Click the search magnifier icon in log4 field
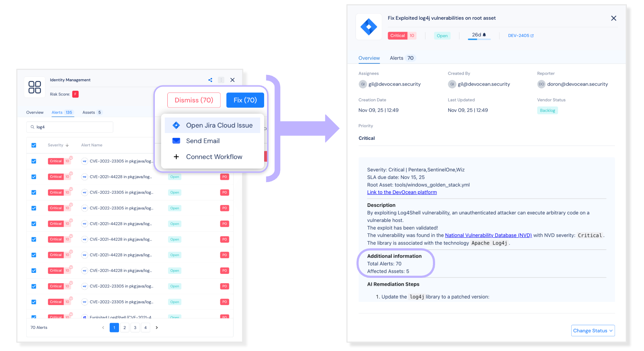Image resolution: width=644 pixels, height=351 pixels. 33,127
